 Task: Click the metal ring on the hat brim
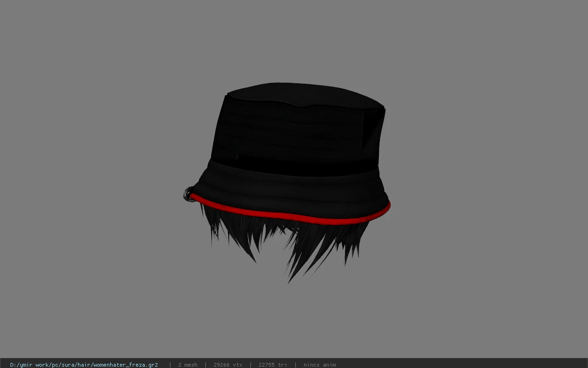(x=188, y=194)
